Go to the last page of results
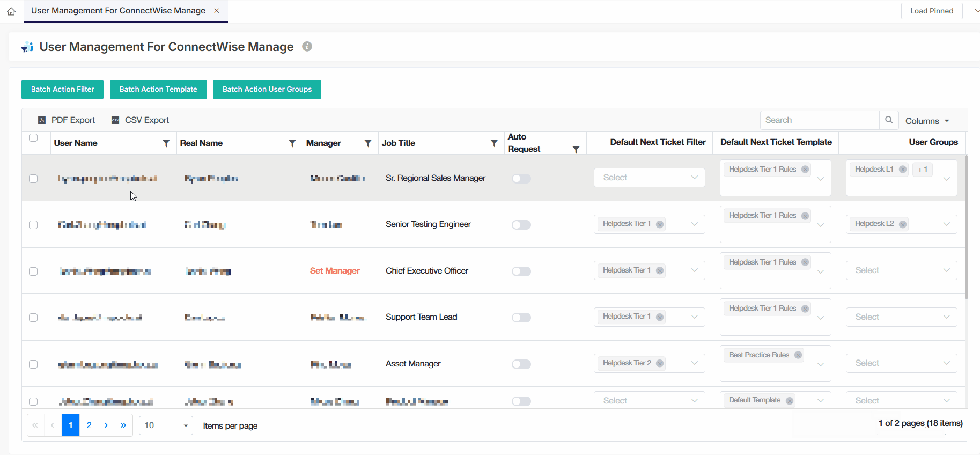980x455 pixels. (x=123, y=425)
